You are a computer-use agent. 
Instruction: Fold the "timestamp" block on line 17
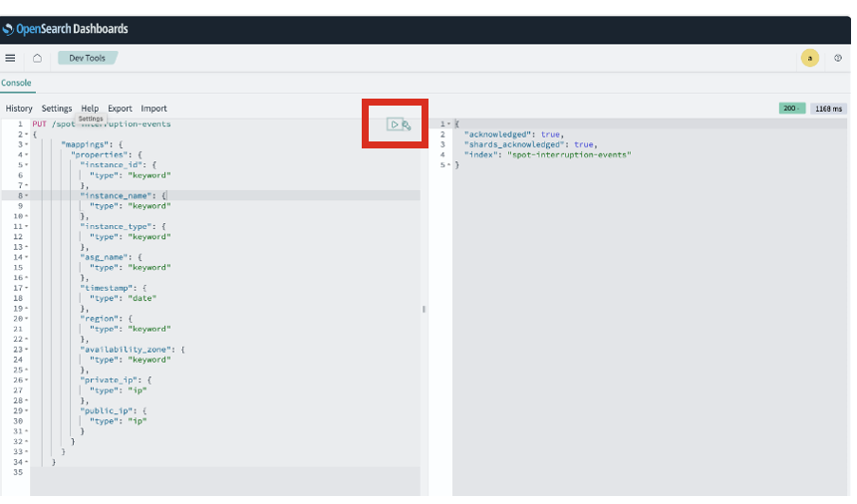click(x=25, y=287)
